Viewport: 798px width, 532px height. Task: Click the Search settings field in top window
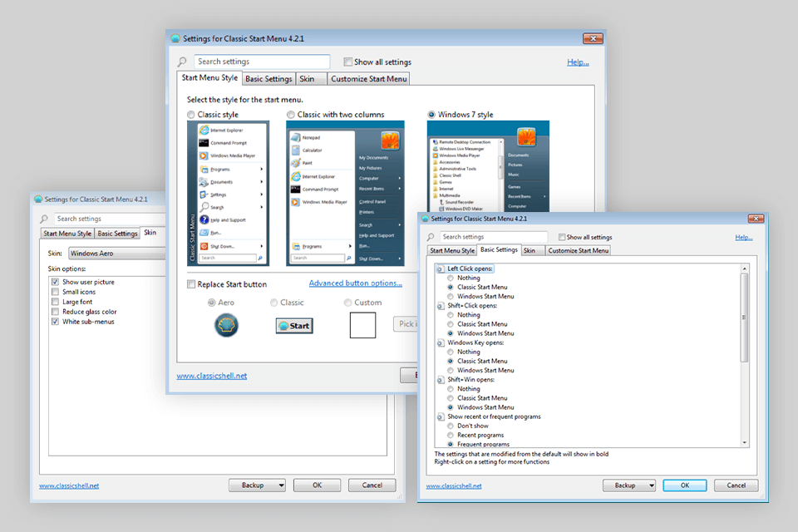(x=262, y=62)
